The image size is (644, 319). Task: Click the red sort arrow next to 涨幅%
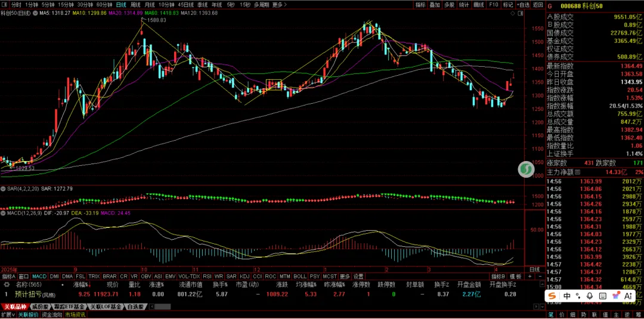(88, 284)
